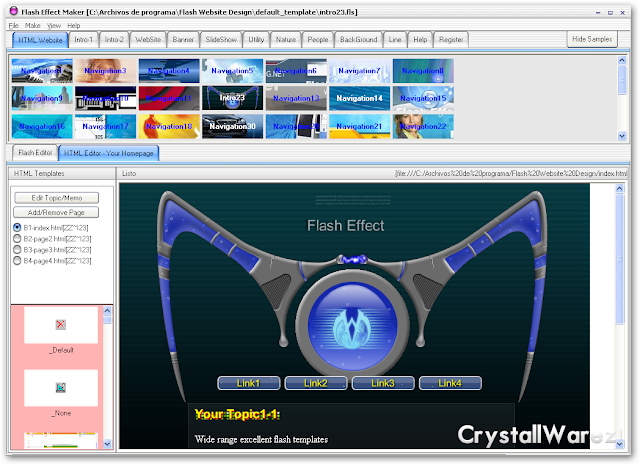Switch to the BackGround tab

coord(359,40)
